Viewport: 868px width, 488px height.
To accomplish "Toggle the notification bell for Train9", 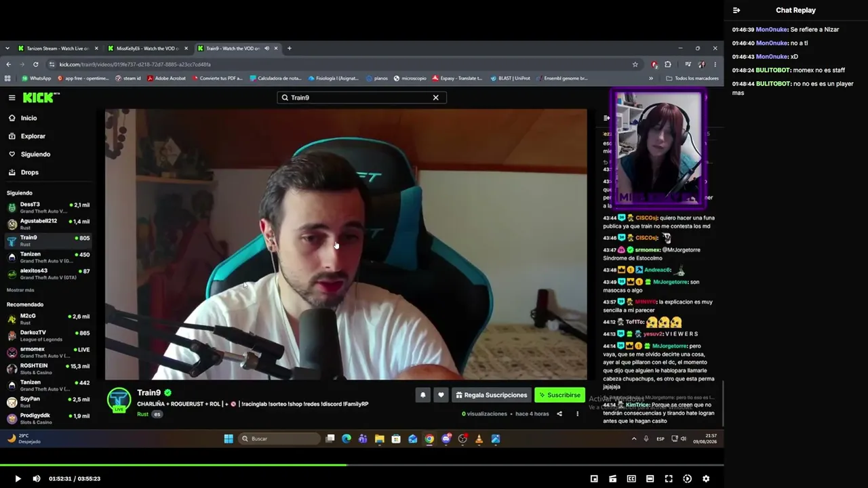I will click(422, 395).
